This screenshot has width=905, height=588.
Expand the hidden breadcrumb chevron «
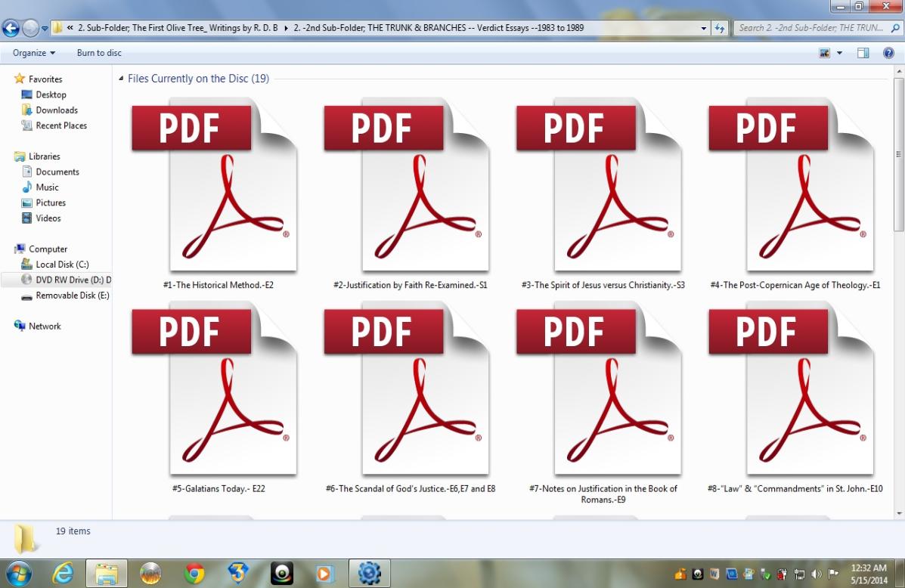coord(70,28)
